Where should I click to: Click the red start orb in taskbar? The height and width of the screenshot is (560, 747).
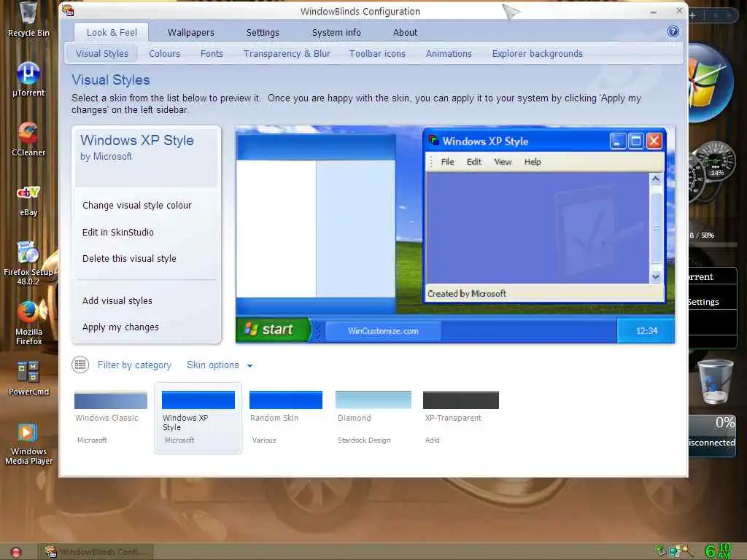16,552
